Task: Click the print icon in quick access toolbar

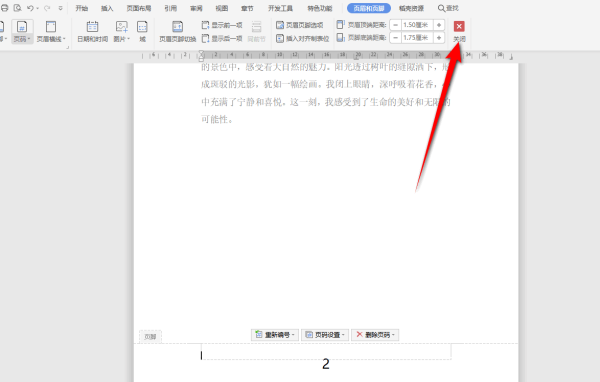Action: 4,8
